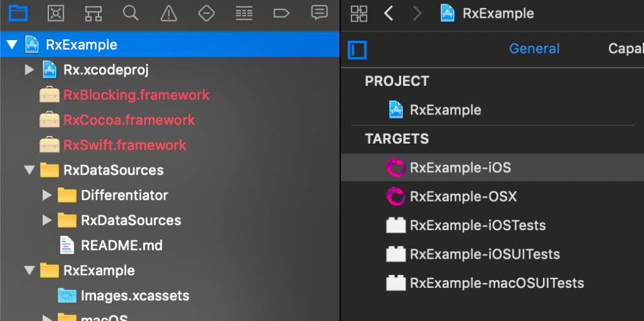The height and width of the screenshot is (321, 644).
Task: Open the Issue navigator warning icon
Action: 168,13
